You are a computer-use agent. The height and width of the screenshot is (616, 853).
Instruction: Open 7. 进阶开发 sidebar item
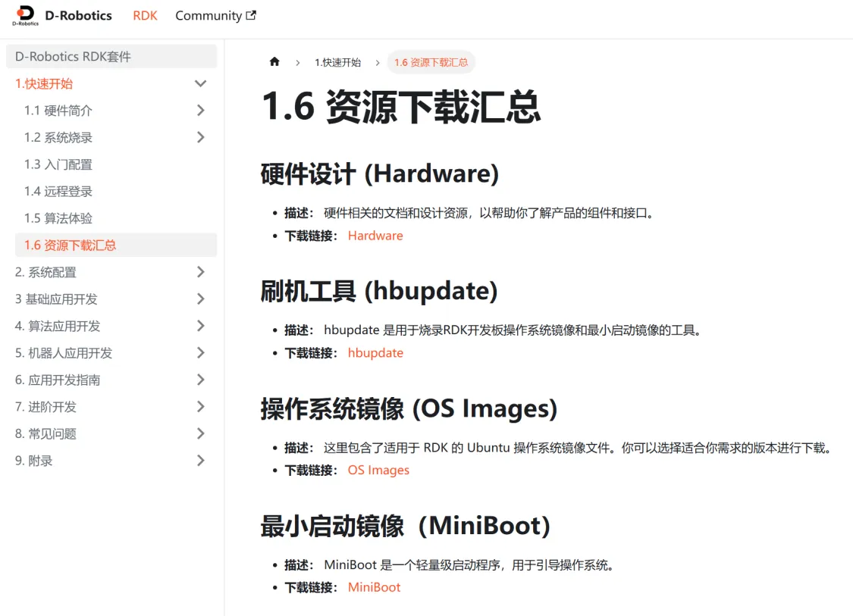tap(45, 407)
